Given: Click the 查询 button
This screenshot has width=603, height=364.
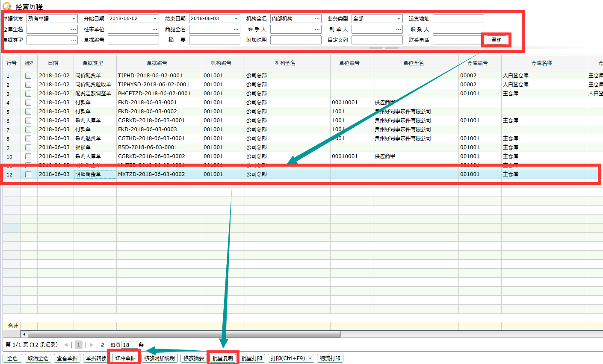Looking at the screenshot, I should click(x=497, y=40).
